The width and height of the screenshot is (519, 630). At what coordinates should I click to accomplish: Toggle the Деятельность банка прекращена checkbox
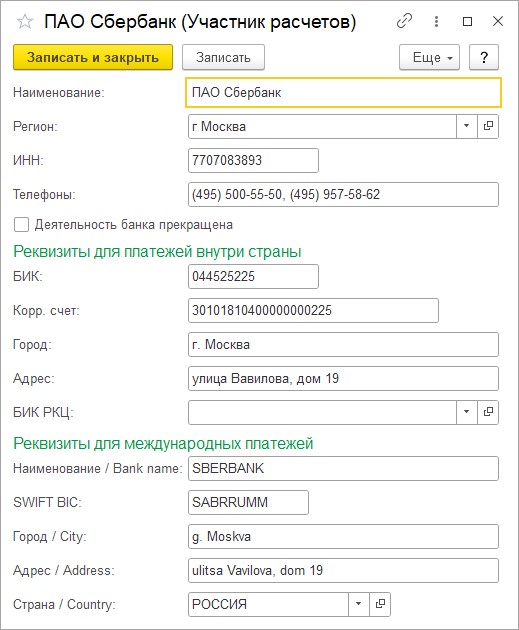click(21, 225)
